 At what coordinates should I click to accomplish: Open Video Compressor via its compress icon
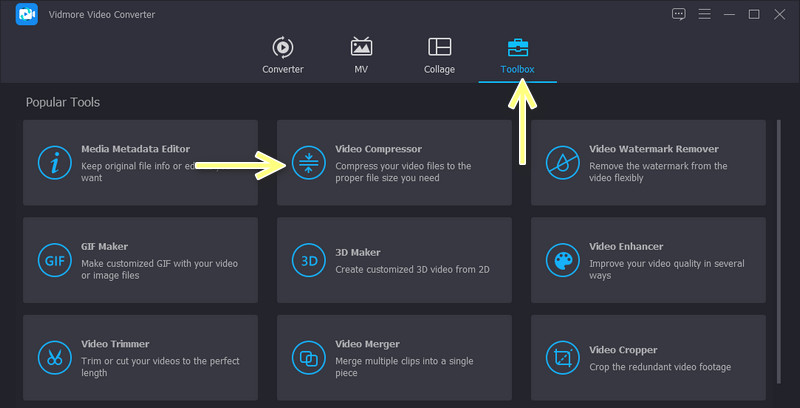[x=308, y=162]
